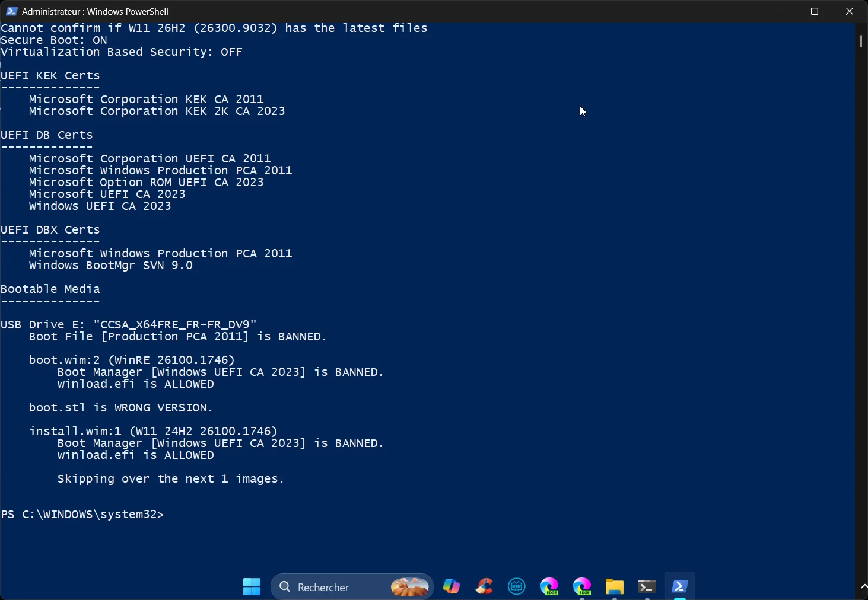Open the Windows Start menu
The width and height of the screenshot is (868, 600).
pyautogui.click(x=252, y=587)
